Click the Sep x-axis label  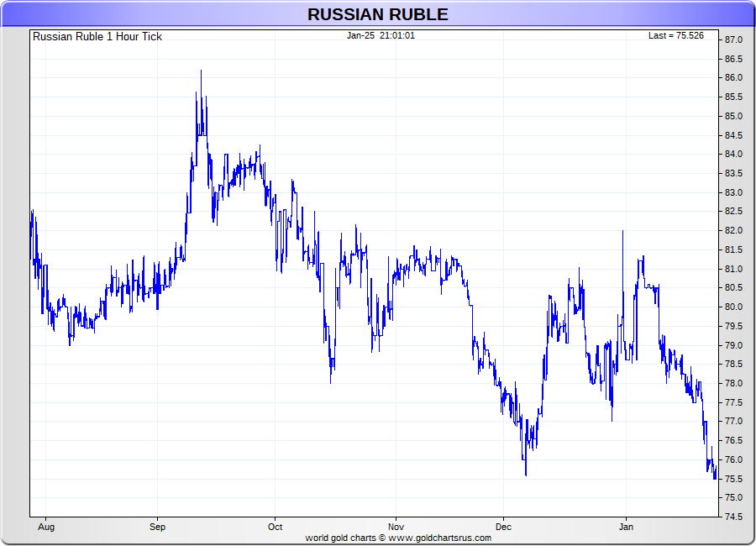[x=157, y=528]
